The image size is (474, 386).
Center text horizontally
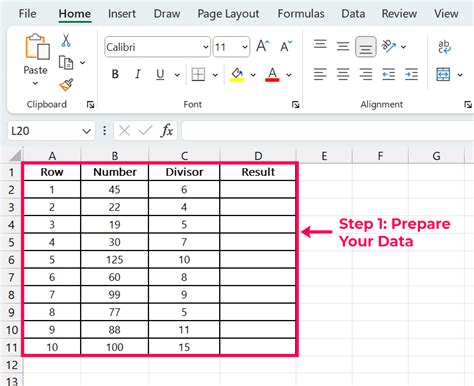pos(343,74)
